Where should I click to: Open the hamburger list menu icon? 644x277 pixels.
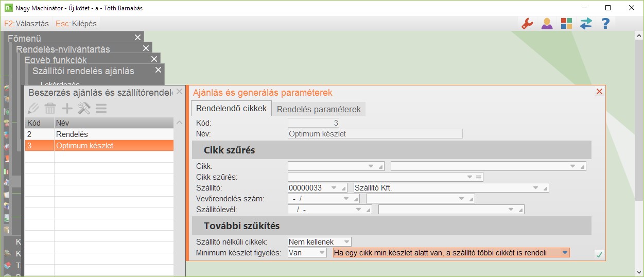[x=101, y=108]
